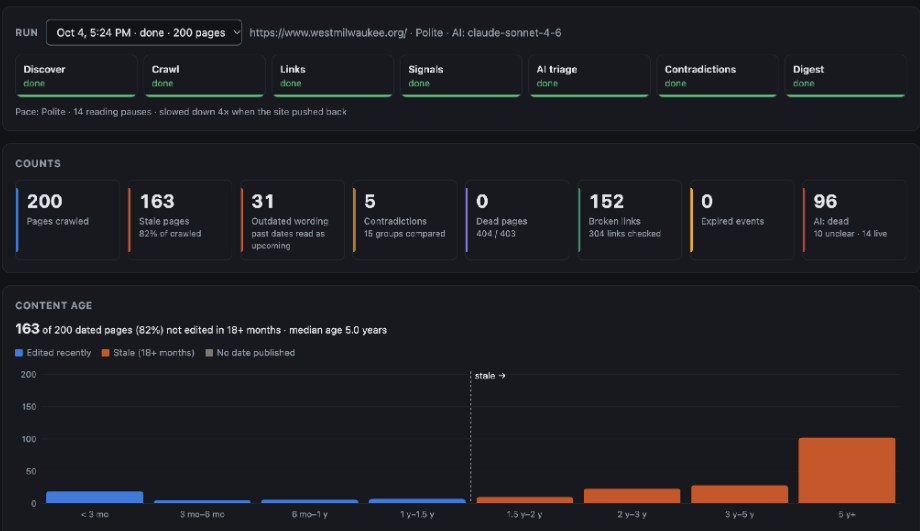
Task: Click the 'CONTENT AGE' section heading
Action: [x=53, y=306]
